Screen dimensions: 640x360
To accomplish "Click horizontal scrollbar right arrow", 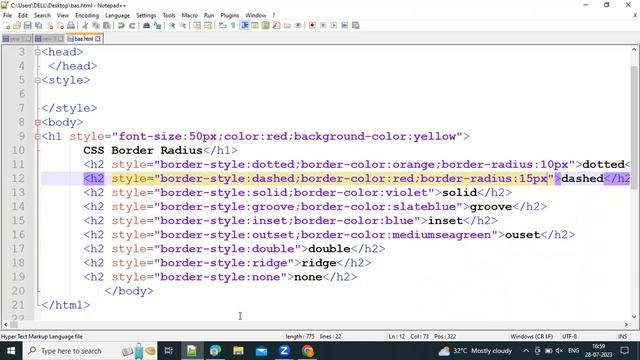I will pyautogui.click(x=626, y=324).
